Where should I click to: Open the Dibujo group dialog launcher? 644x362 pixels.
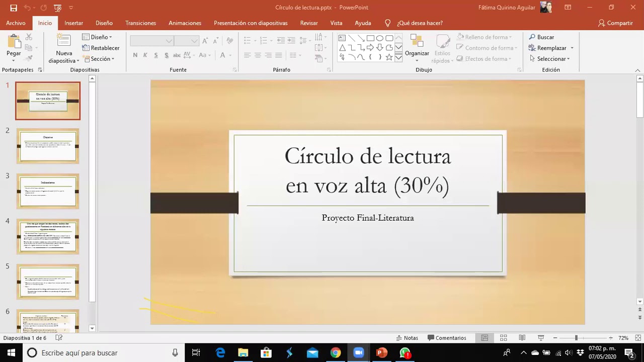(x=520, y=70)
